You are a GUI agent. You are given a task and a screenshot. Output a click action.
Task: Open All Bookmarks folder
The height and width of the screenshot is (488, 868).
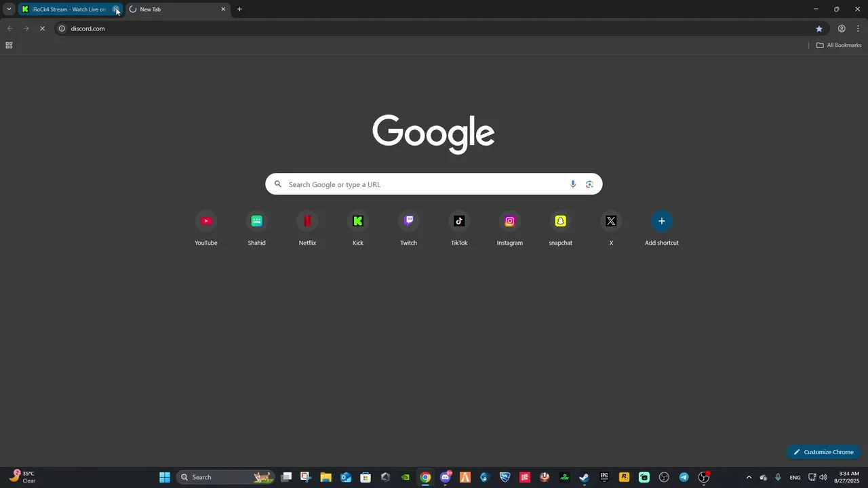839,45
